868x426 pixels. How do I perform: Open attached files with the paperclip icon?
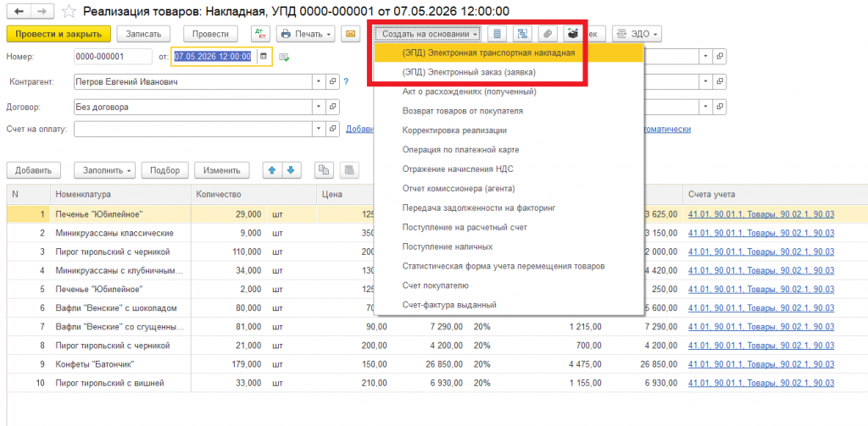coord(548,34)
